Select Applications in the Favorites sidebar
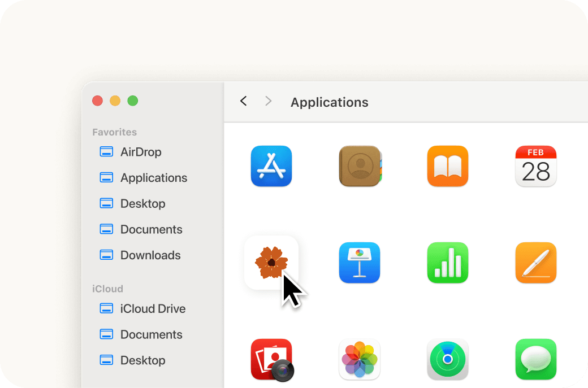Viewport: 588px width, 388px height. coord(143,177)
